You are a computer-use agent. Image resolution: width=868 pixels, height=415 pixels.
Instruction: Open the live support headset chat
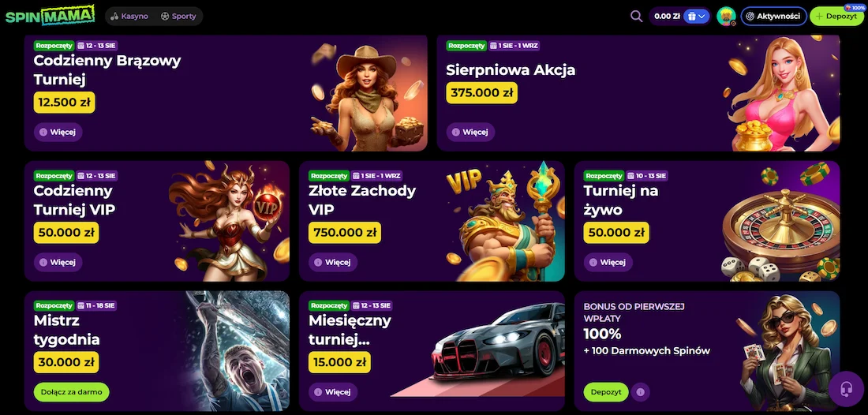click(x=846, y=389)
